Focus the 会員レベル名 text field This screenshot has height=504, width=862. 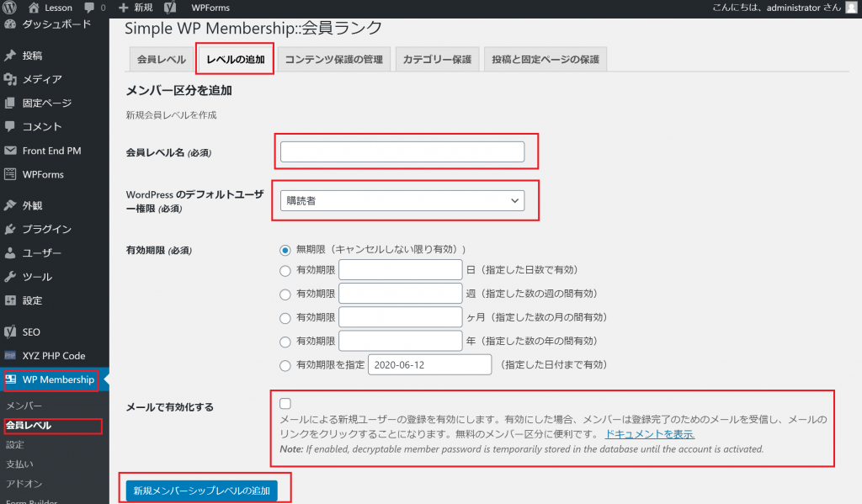coord(402,151)
